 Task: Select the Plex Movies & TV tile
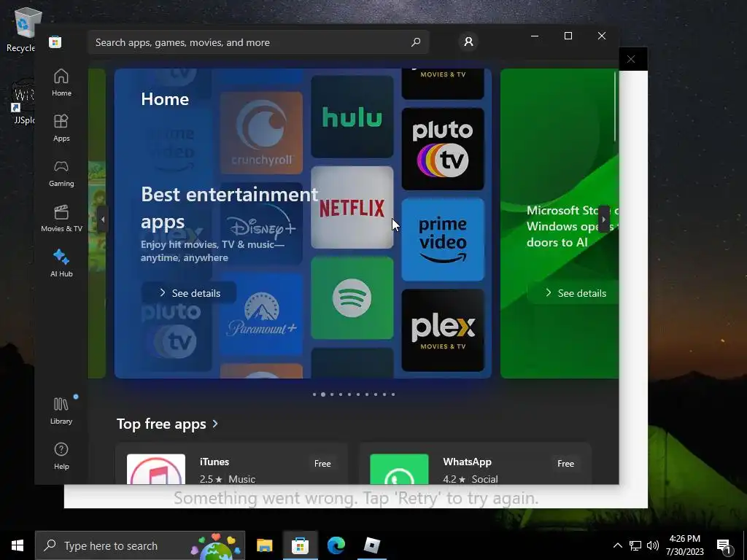(443, 330)
